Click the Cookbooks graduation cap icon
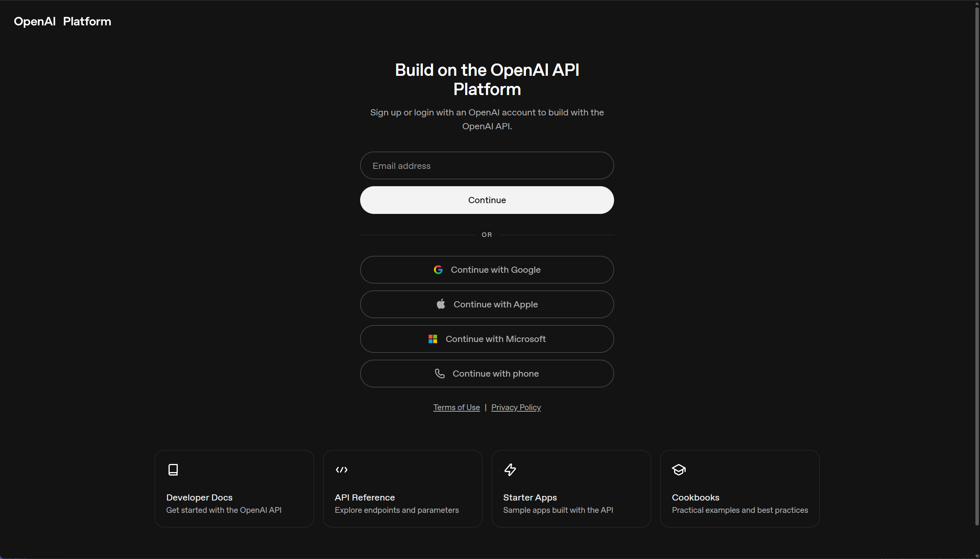Image resolution: width=980 pixels, height=559 pixels. tap(679, 470)
